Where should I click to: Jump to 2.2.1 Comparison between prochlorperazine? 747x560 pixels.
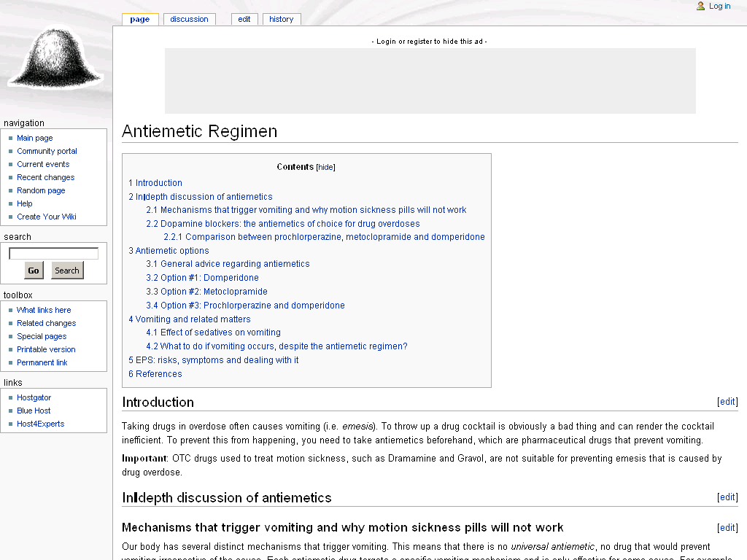tap(325, 237)
